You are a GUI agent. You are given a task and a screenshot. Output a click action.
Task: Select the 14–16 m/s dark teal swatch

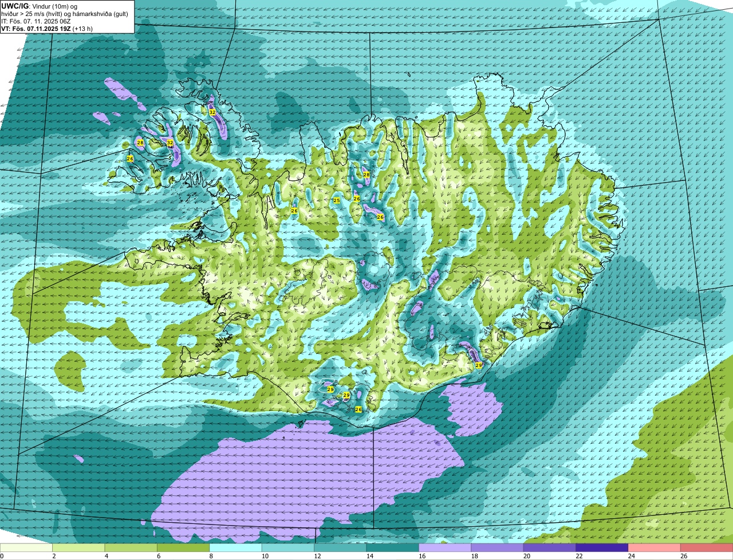393,548
